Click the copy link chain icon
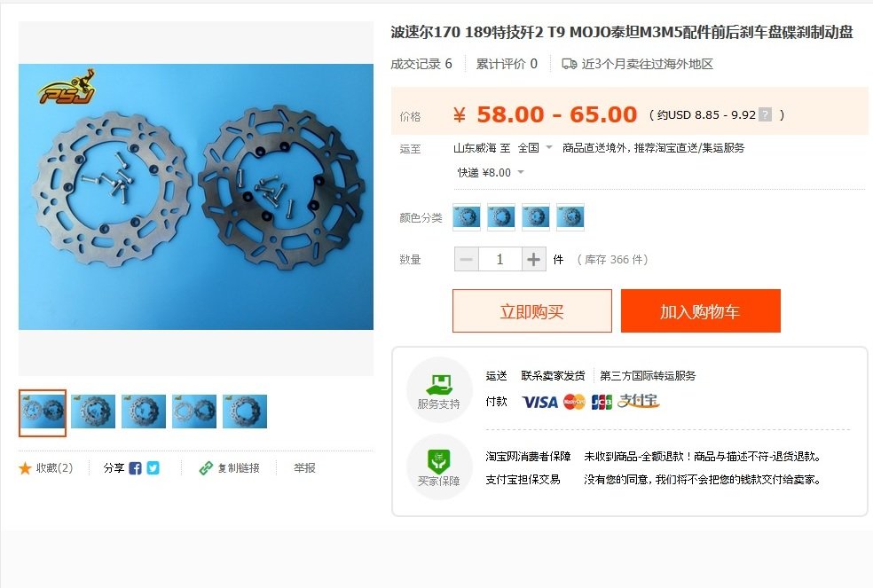873x588 pixels. pyautogui.click(x=206, y=468)
